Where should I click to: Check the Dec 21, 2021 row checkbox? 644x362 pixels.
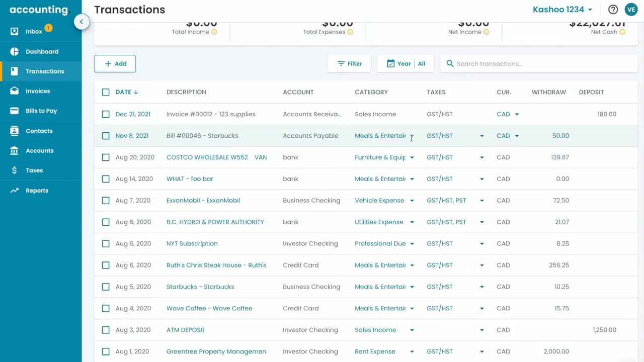coord(106,114)
